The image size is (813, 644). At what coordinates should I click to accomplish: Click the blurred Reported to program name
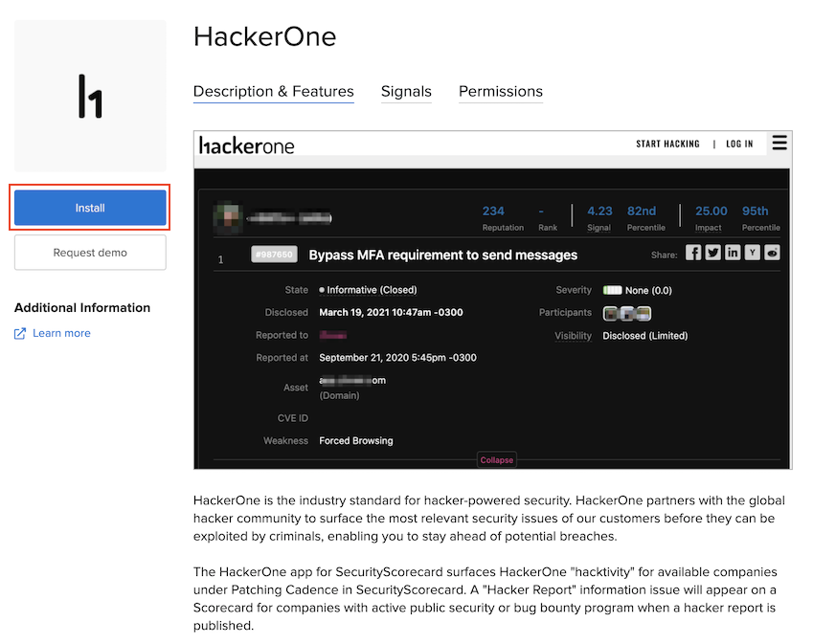333,335
